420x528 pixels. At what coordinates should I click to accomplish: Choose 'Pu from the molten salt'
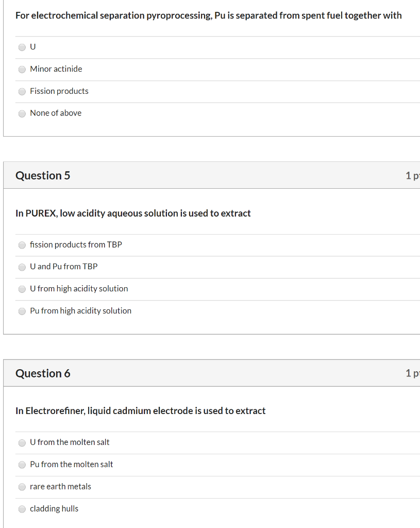[22, 465]
